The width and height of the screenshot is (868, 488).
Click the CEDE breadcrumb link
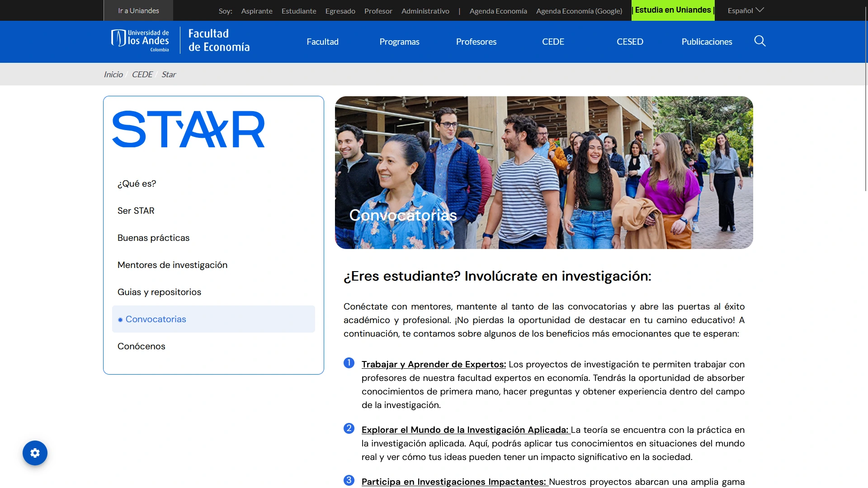click(142, 74)
